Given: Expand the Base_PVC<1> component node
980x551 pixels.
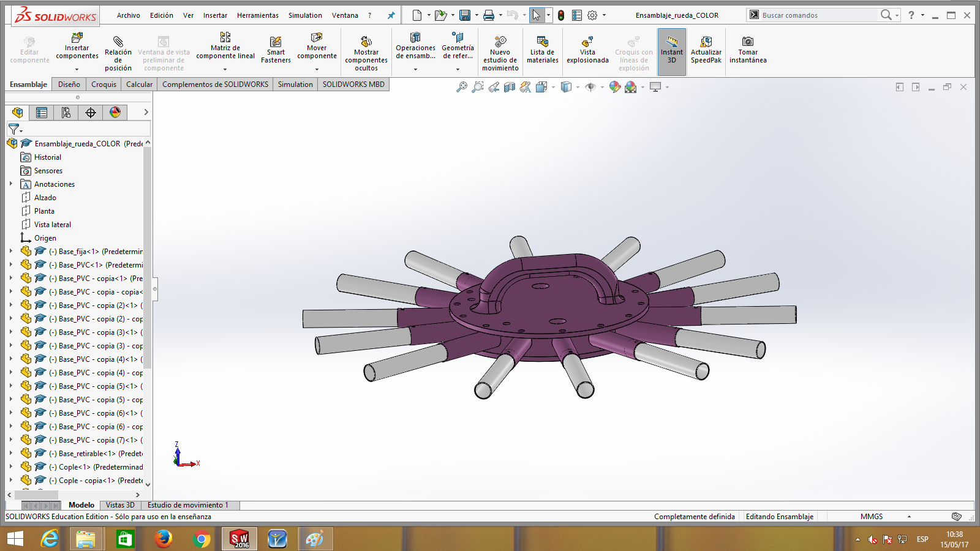Looking at the screenshot, I should pyautogui.click(x=11, y=264).
